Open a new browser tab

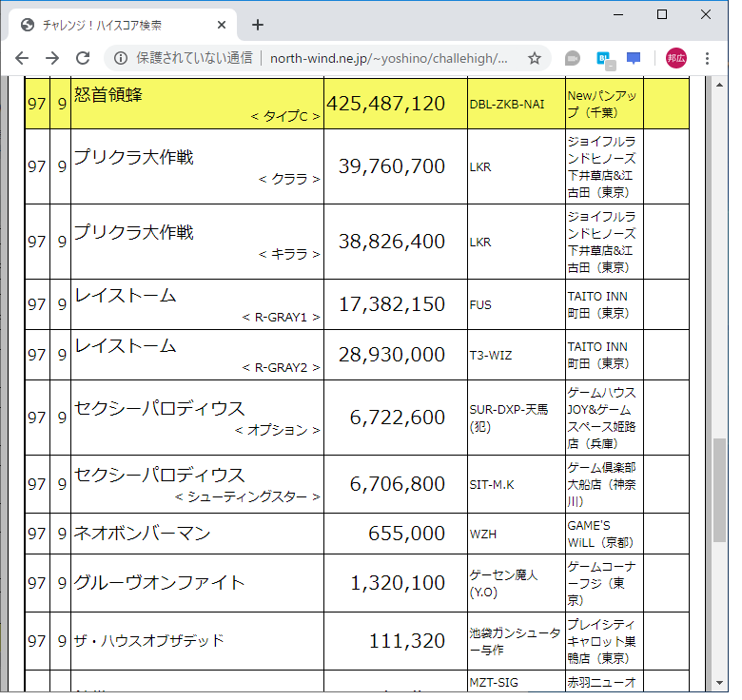click(258, 25)
